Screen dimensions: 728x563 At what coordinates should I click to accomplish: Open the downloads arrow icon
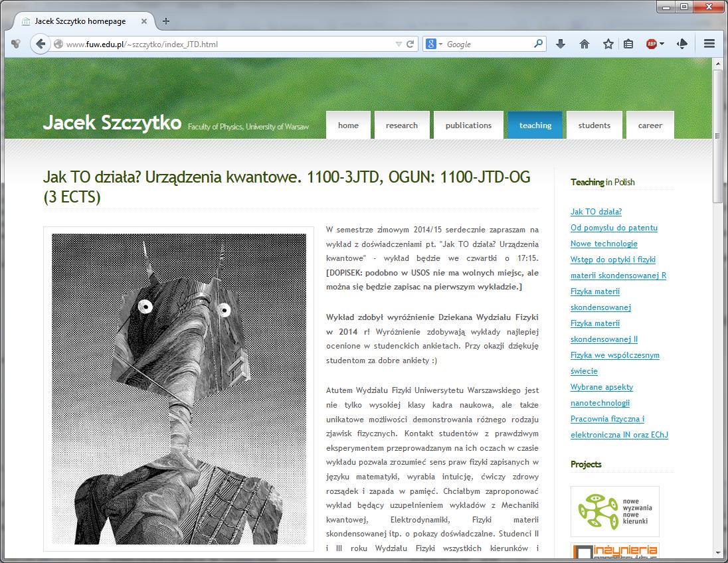point(561,44)
